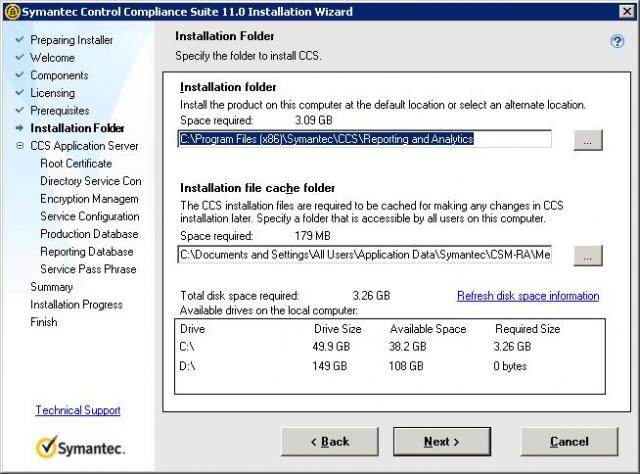
Task: Click the Drive column header
Action: click(192, 329)
